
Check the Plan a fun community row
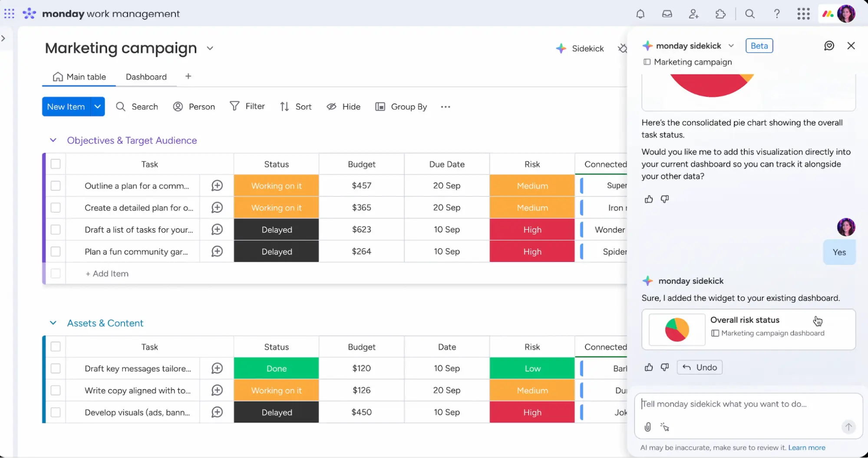(x=56, y=252)
